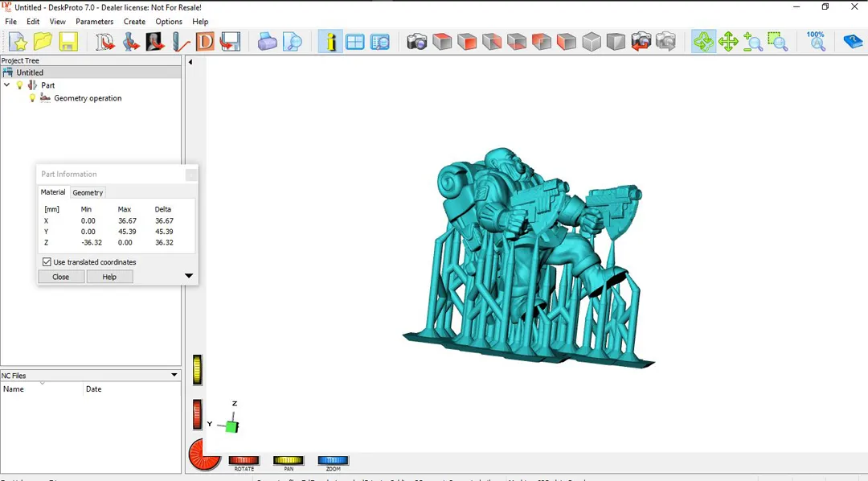Click the horizontal blue ZOOM thumbwheel
Viewport: 868px width, 481px height.
334,461
